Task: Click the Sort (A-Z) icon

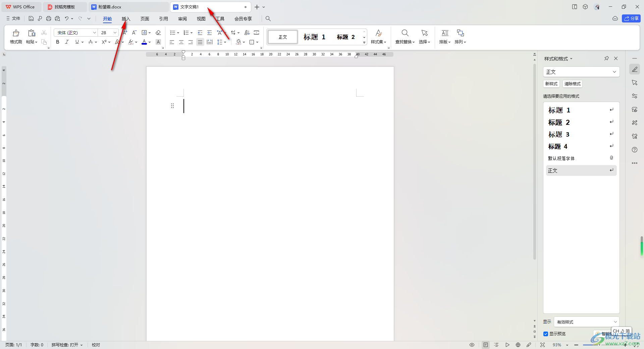Action: click(247, 33)
